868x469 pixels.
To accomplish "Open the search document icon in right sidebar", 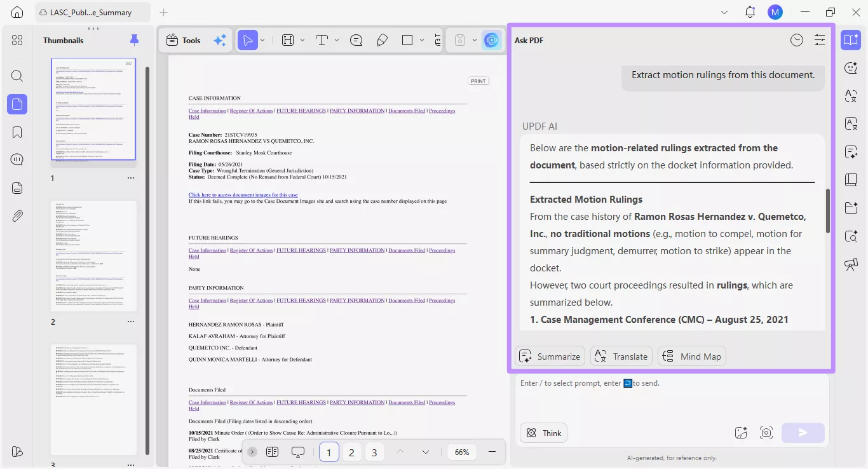I will pos(851,236).
